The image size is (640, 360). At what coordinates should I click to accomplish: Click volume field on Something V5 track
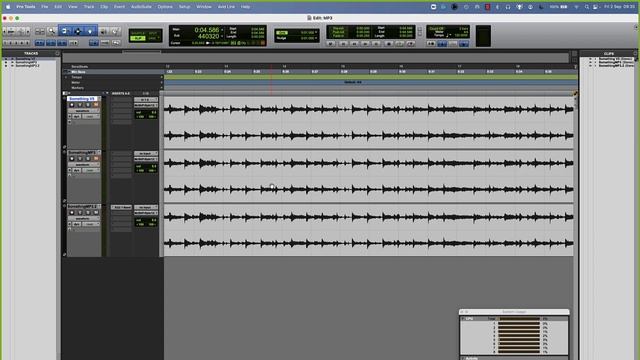[146, 112]
